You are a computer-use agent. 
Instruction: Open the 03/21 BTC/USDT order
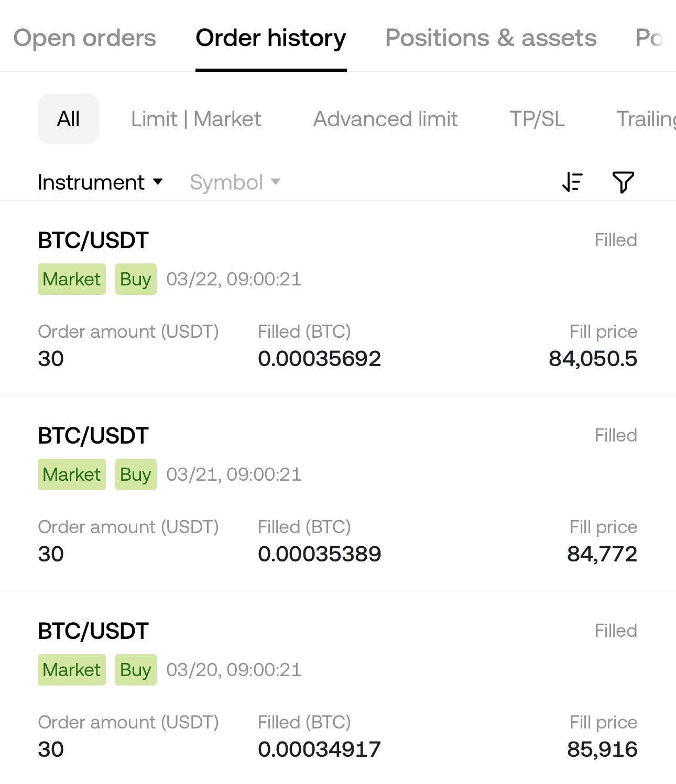point(338,494)
